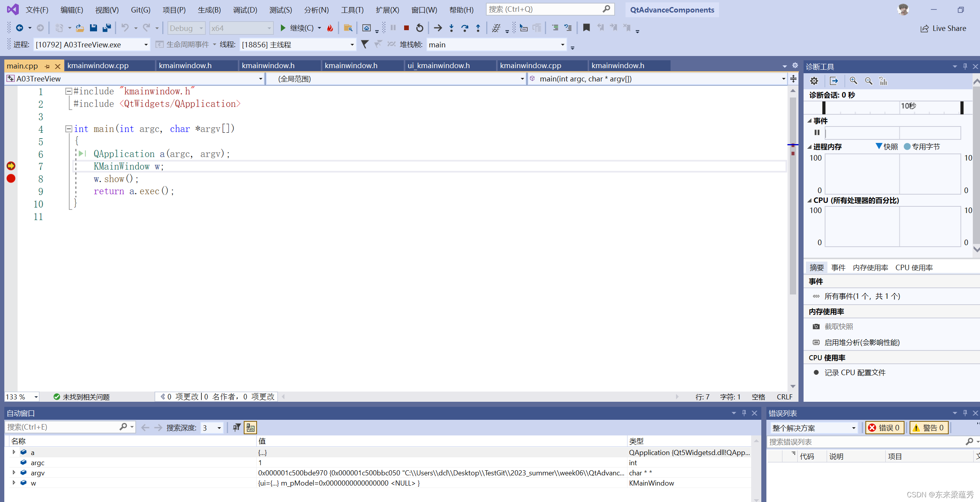Open the Live Share button
The height and width of the screenshot is (502, 980).
[x=944, y=28]
